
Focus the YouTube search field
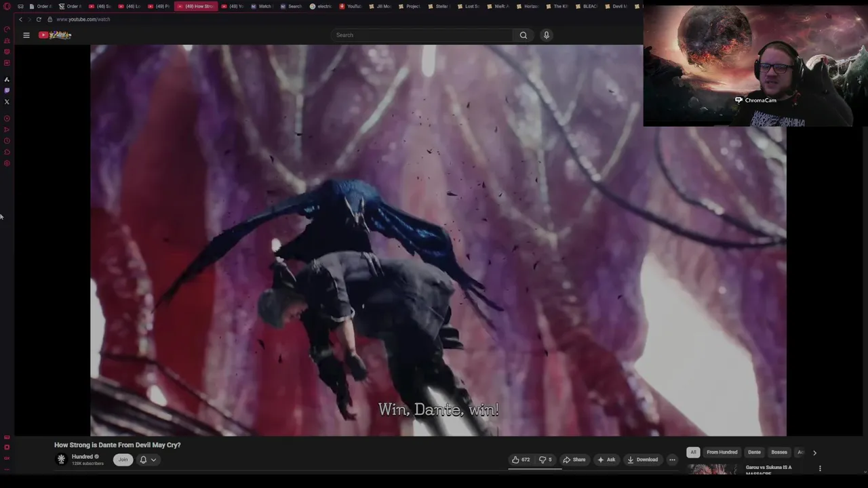point(422,35)
